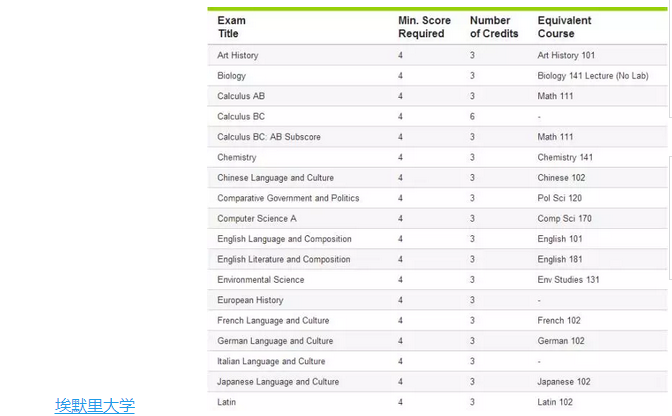The image size is (672, 416).
Task: Click the Min. Score Required column header
Action: [x=424, y=27]
